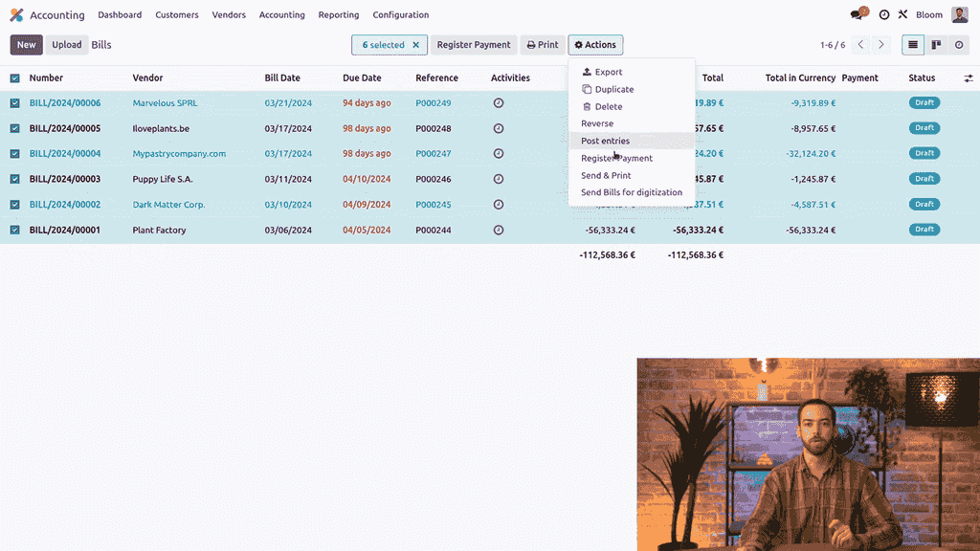Switch to kanban view
The height and width of the screenshot is (551, 980).
click(x=937, y=45)
